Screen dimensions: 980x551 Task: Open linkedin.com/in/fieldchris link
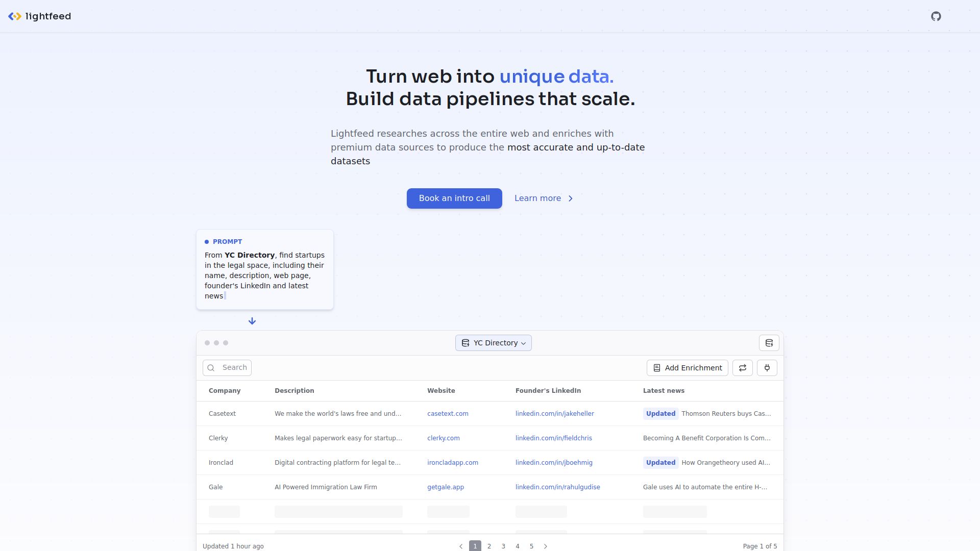point(553,438)
